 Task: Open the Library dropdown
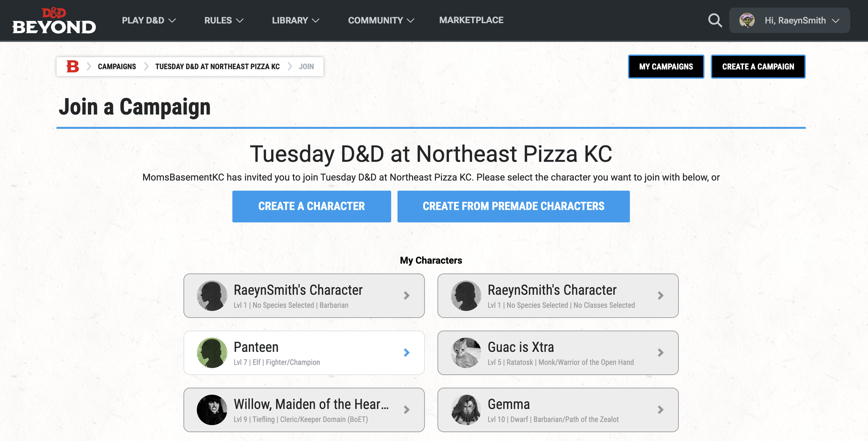tap(295, 20)
